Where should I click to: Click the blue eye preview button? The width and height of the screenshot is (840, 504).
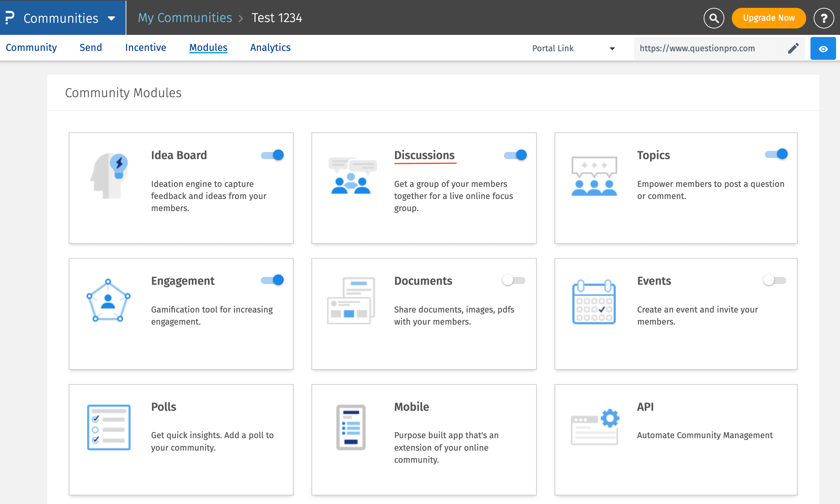(823, 48)
